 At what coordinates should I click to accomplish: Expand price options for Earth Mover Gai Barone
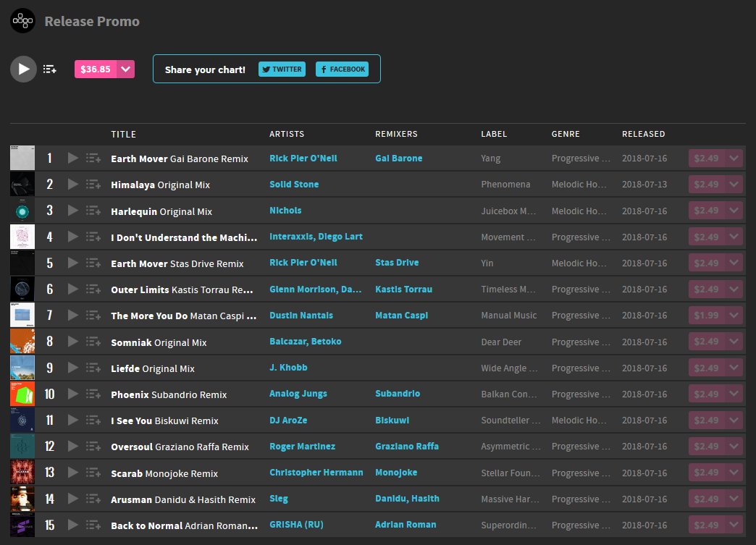click(734, 158)
